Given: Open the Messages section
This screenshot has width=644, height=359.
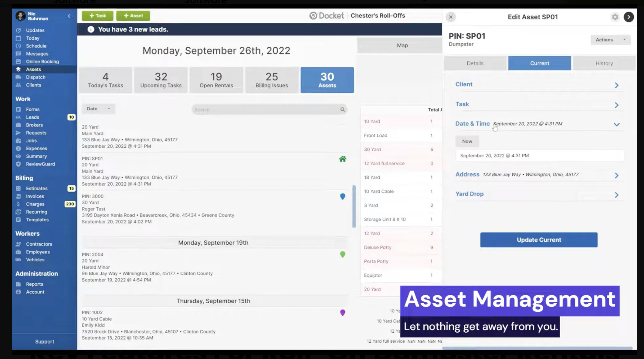Looking at the screenshot, I should 37,54.
